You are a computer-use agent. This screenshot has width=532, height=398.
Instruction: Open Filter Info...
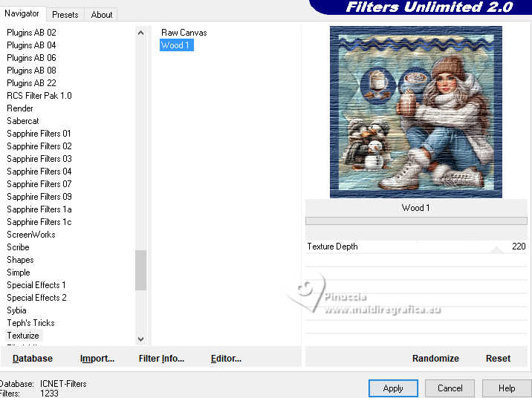click(161, 359)
